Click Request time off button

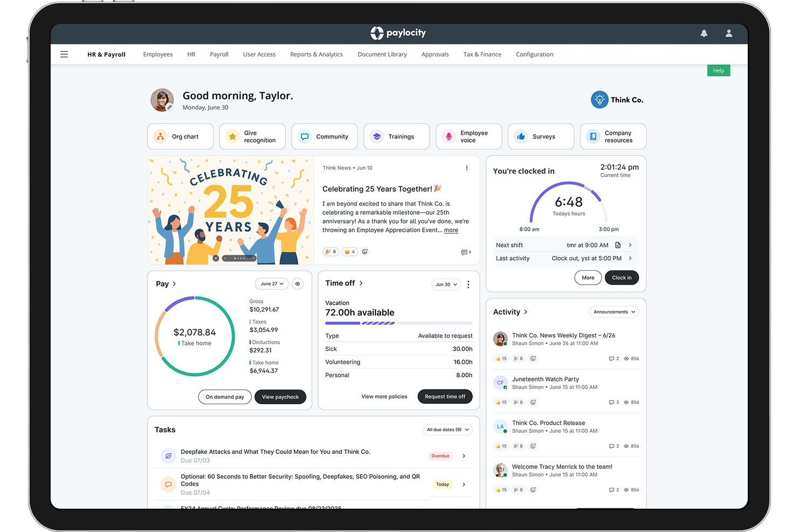[445, 397]
